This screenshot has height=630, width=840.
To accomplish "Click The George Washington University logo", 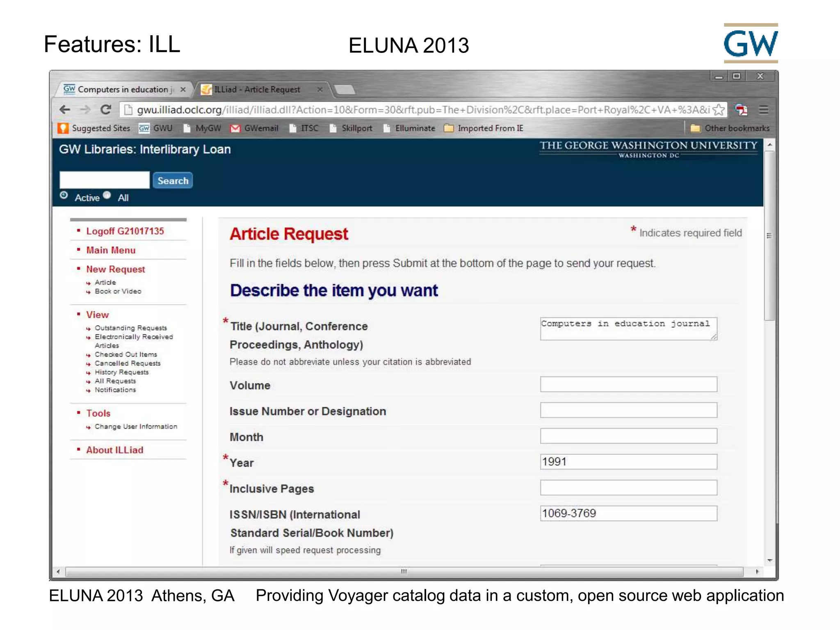I will (648, 149).
